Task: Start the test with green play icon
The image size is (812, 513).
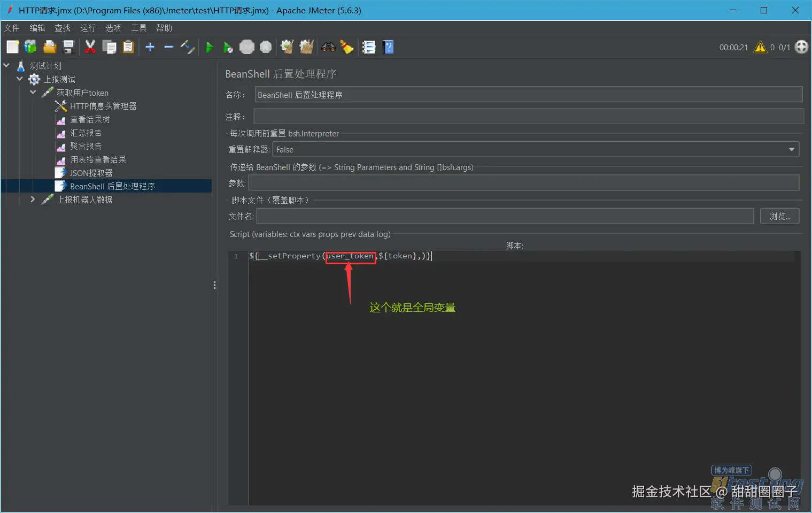Action: coord(210,47)
